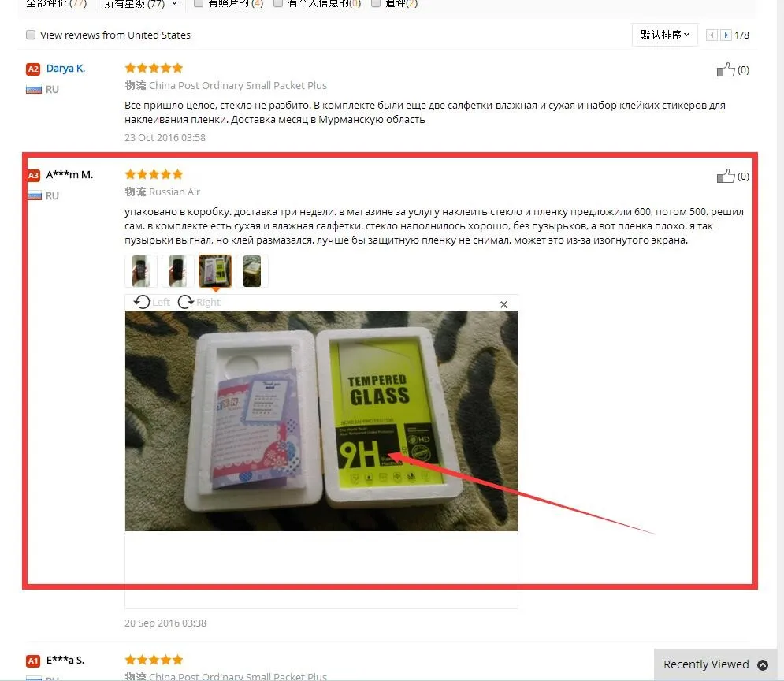Image resolution: width=784 pixels, height=681 pixels.
Task: Rotate the review photo right
Action: click(x=199, y=302)
